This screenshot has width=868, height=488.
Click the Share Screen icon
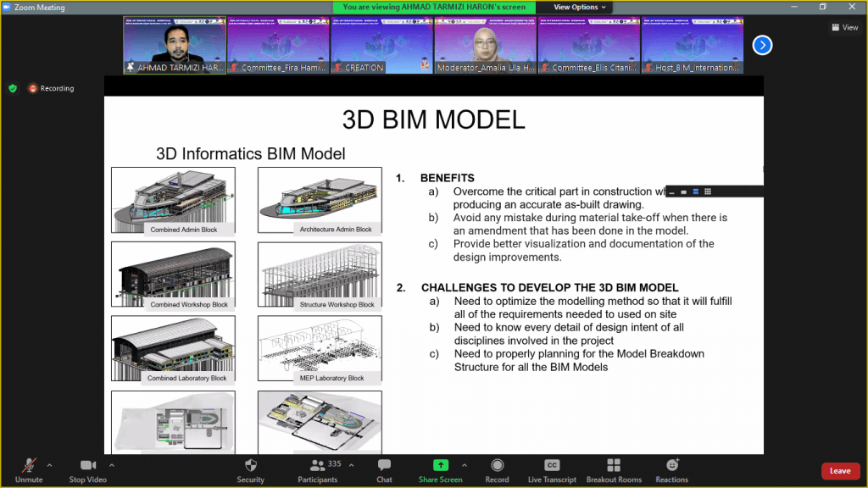440,466
